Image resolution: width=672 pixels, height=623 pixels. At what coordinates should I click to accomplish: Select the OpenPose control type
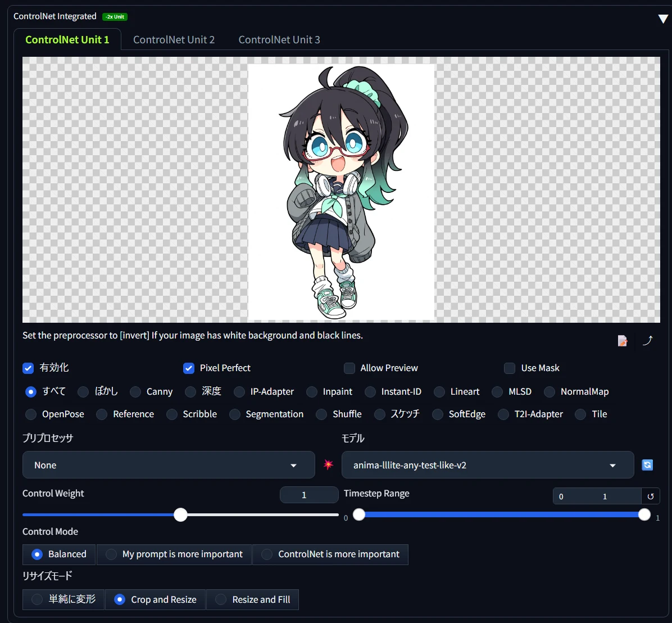[31, 414]
